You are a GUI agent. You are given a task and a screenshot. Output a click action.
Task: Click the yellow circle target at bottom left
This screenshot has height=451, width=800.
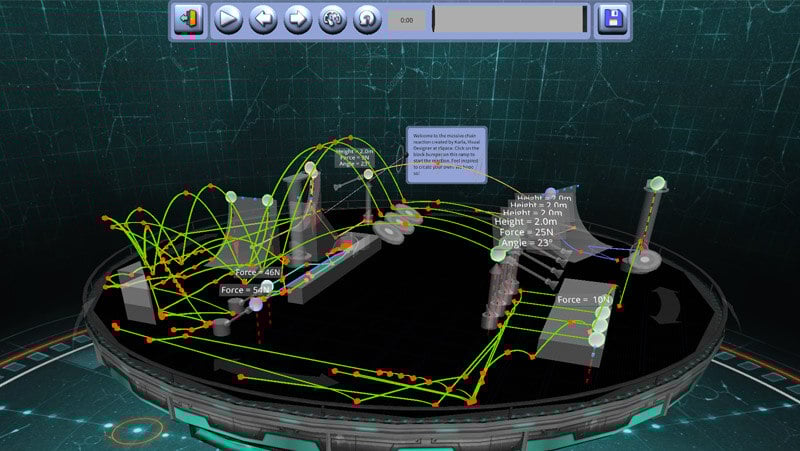pyautogui.click(x=137, y=432)
